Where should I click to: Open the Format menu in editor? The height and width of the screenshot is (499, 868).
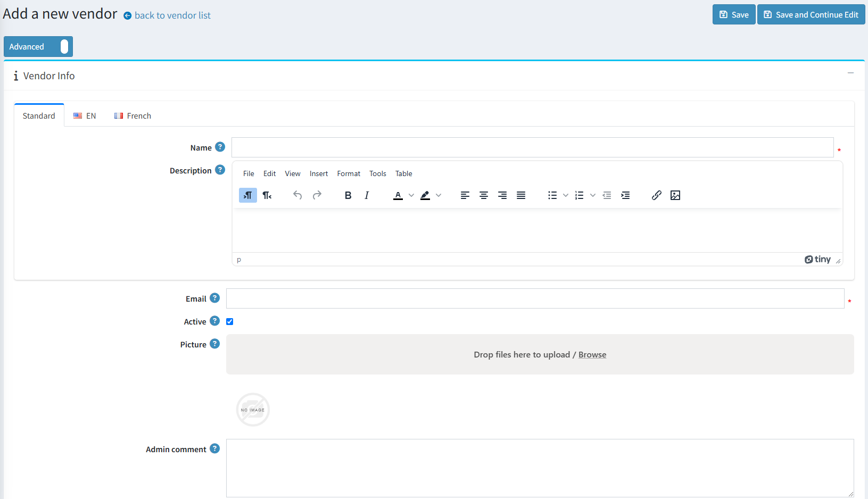tap(349, 173)
